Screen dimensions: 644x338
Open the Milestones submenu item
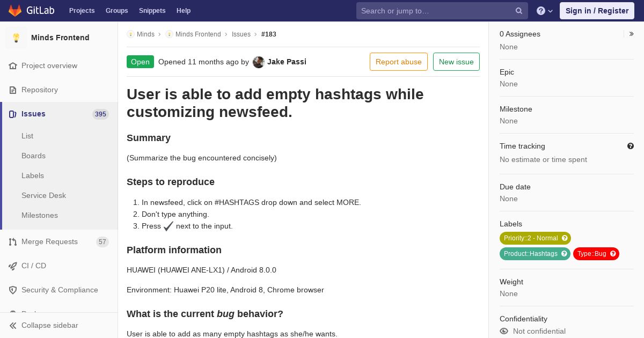(x=40, y=215)
